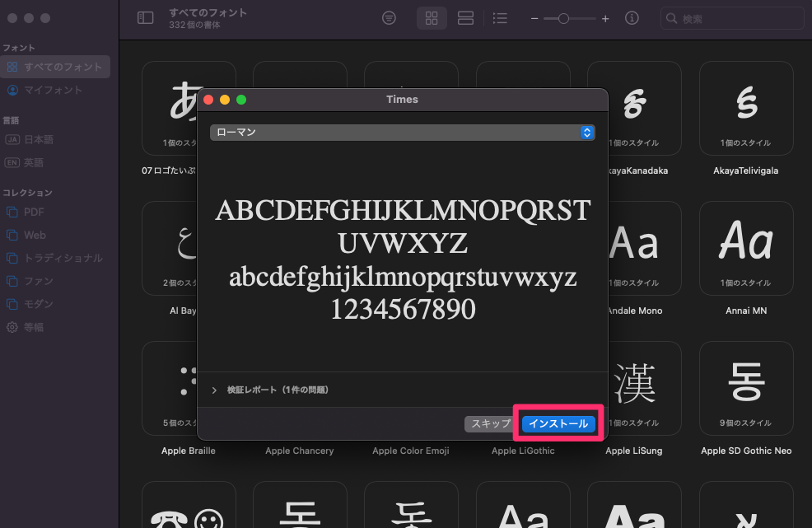This screenshot has height=528, width=812.
Task: Minimize the Times dialog with yellow button
Action: [225, 100]
